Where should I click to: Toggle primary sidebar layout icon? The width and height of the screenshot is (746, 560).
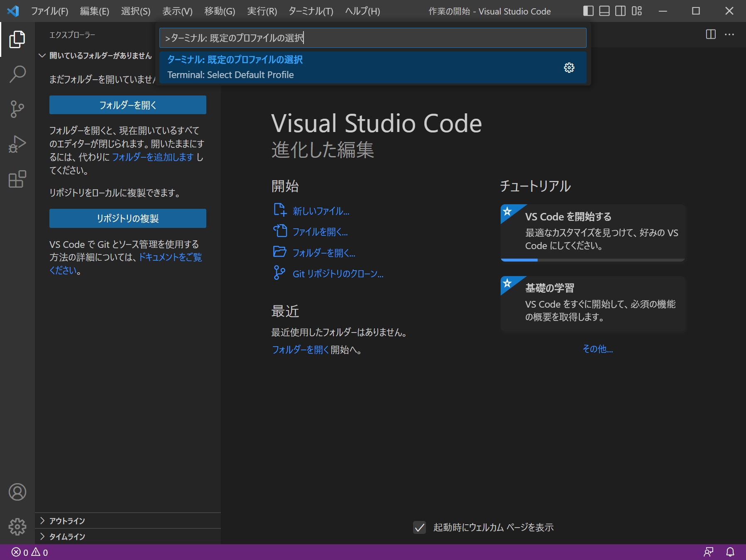pyautogui.click(x=588, y=11)
